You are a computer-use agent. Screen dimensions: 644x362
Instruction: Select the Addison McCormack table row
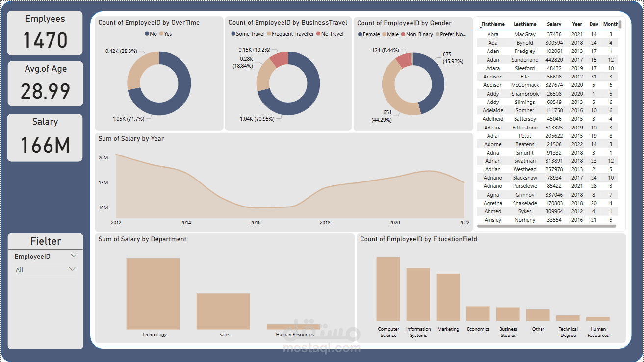pyautogui.click(x=547, y=85)
